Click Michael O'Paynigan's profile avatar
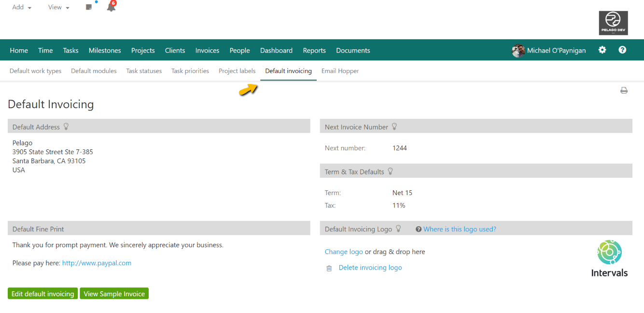The image size is (644, 313). click(518, 50)
